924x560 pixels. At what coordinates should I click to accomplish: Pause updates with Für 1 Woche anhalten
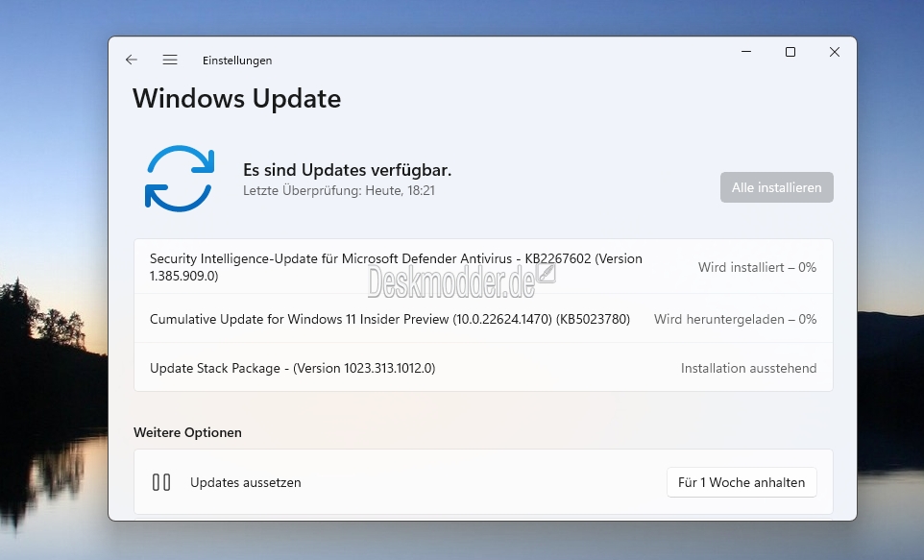coord(742,482)
